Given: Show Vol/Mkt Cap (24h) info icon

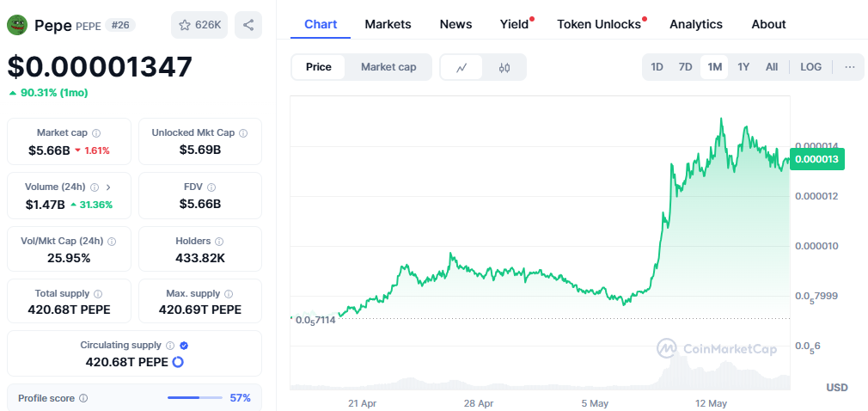Looking at the screenshot, I should tap(112, 242).
